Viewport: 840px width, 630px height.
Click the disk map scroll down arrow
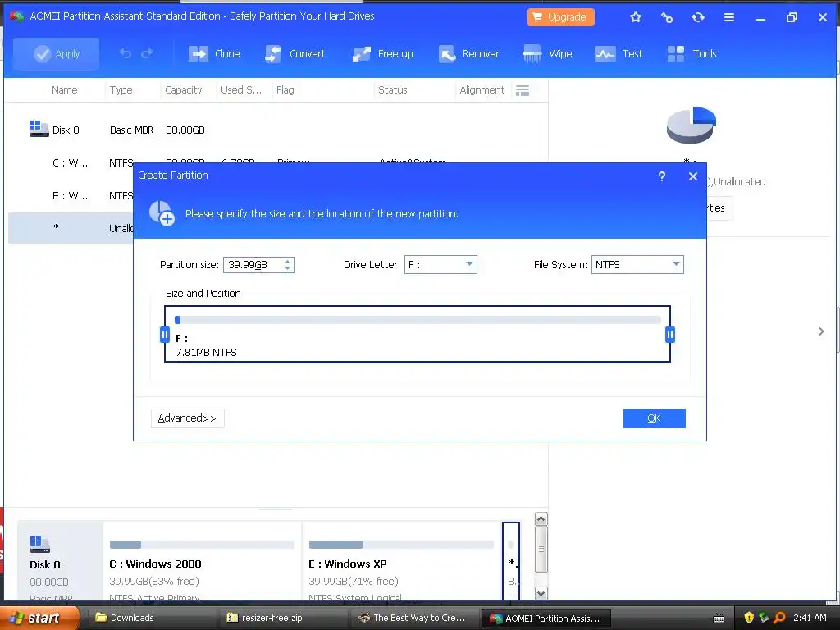pyautogui.click(x=541, y=593)
